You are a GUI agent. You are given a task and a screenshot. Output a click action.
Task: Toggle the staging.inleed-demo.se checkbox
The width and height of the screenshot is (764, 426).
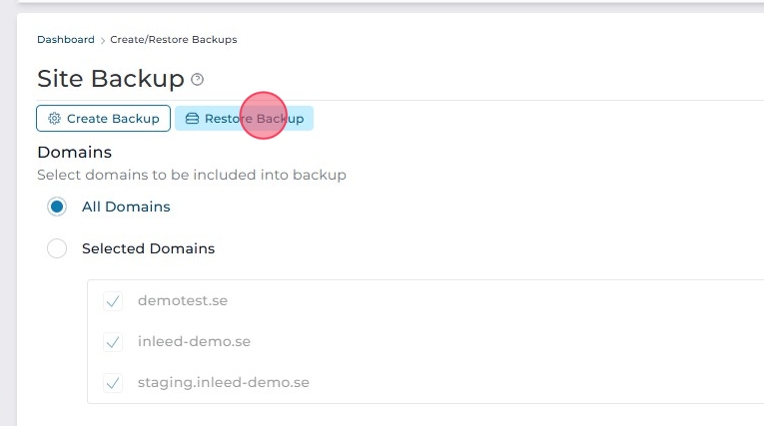(113, 383)
